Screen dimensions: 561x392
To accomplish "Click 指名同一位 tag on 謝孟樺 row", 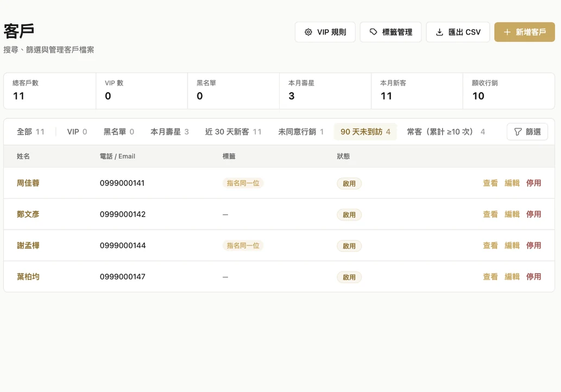I will [x=243, y=245].
